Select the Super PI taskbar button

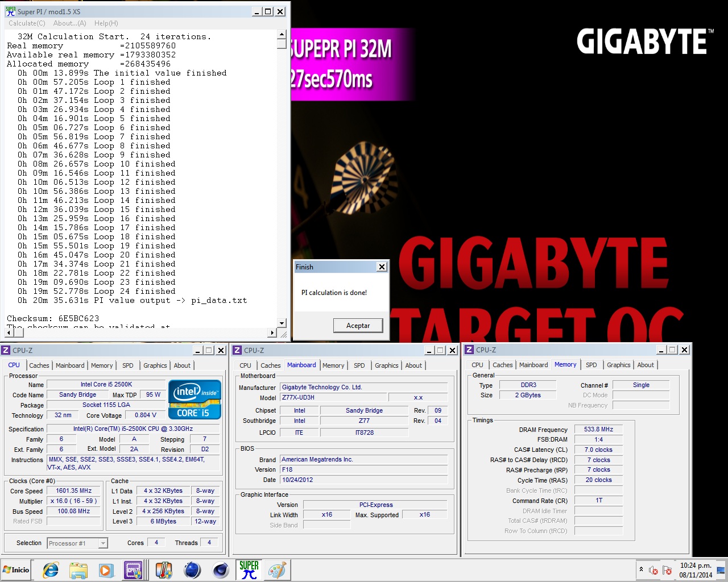(x=249, y=569)
